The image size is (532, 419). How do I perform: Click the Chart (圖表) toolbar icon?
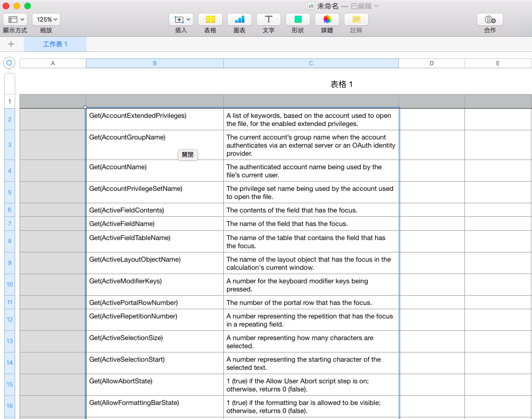tap(239, 19)
